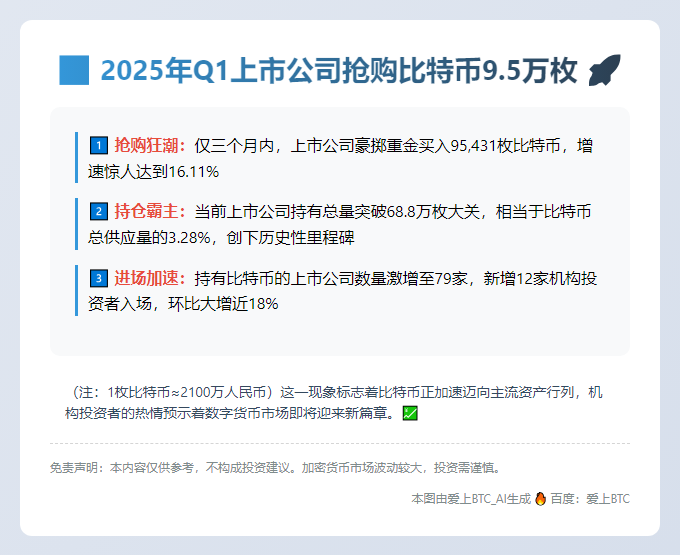The image size is (680, 555).
Task: Click the red heading '持仓霸主：'
Action: pos(150,212)
